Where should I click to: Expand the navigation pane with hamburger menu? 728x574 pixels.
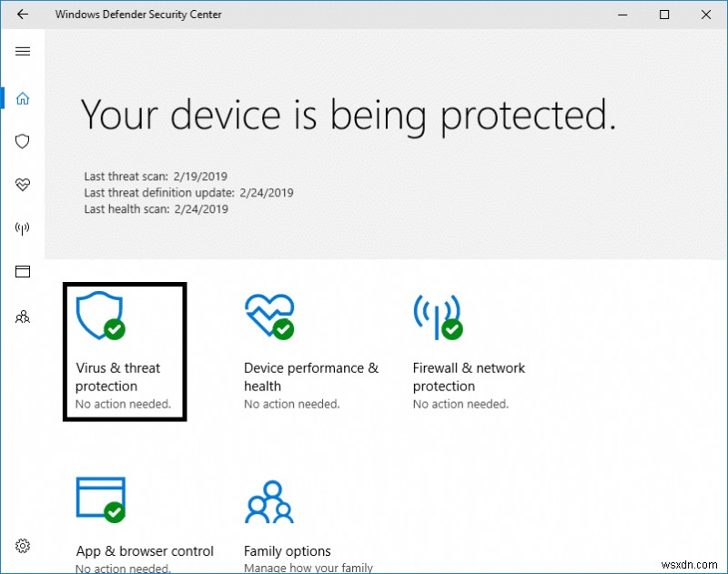click(x=23, y=51)
